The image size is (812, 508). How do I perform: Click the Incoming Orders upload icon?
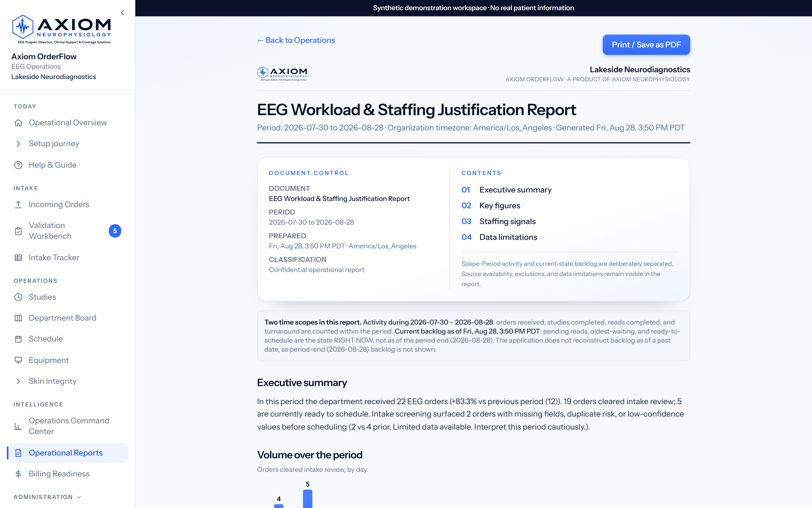coord(18,205)
